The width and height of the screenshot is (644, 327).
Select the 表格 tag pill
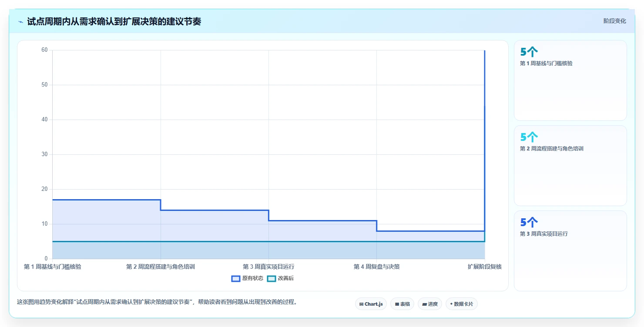tap(402, 304)
